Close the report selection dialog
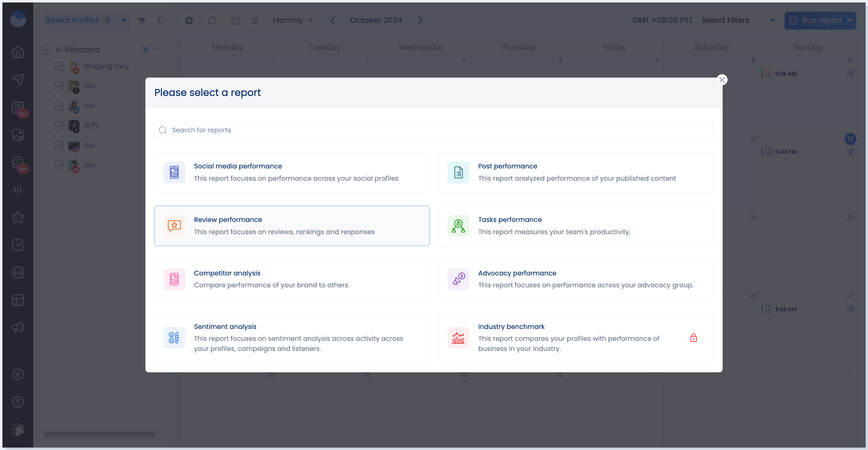 [x=722, y=79]
